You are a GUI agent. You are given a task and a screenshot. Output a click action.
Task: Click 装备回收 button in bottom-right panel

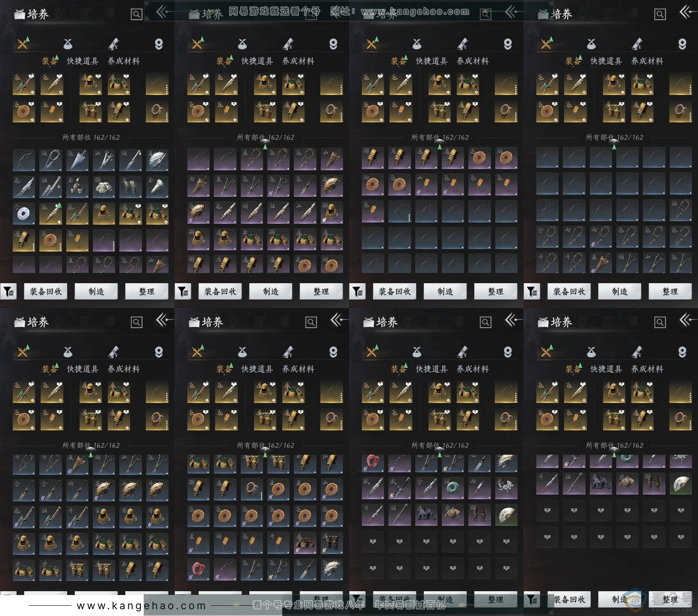tap(569, 599)
